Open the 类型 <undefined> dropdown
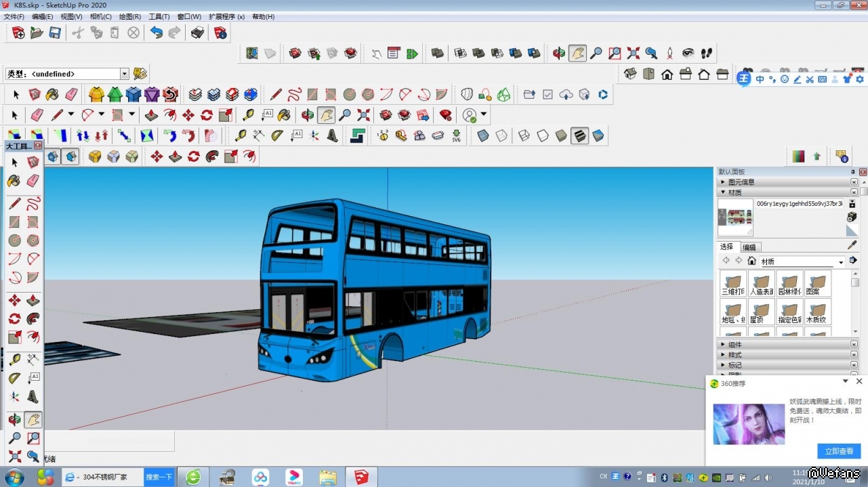Viewport: 868px width, 487px height. pyautogui.click(x=125, y=74)
